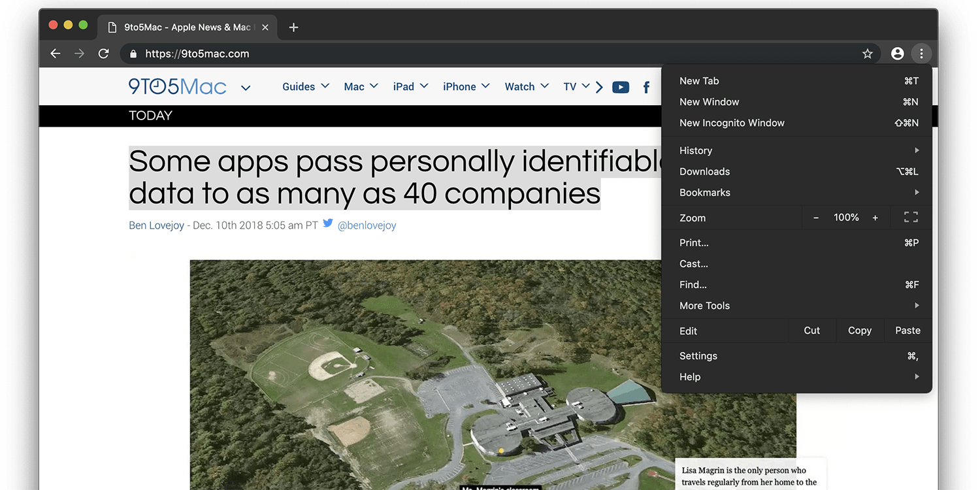
Task: Reload the page with refresh icon
Action: click(103, 54)
